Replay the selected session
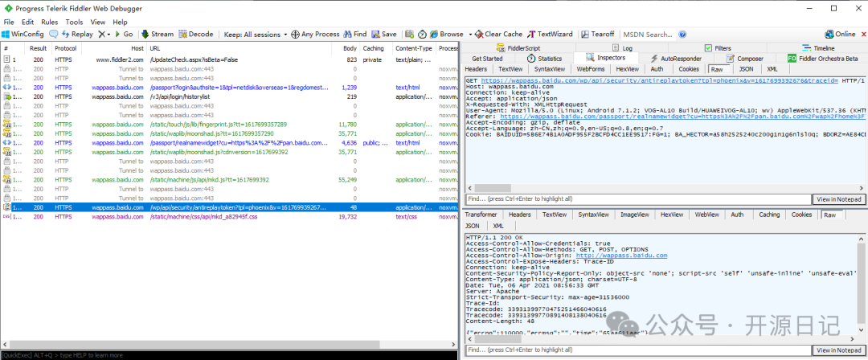 [x=77, y=35]
